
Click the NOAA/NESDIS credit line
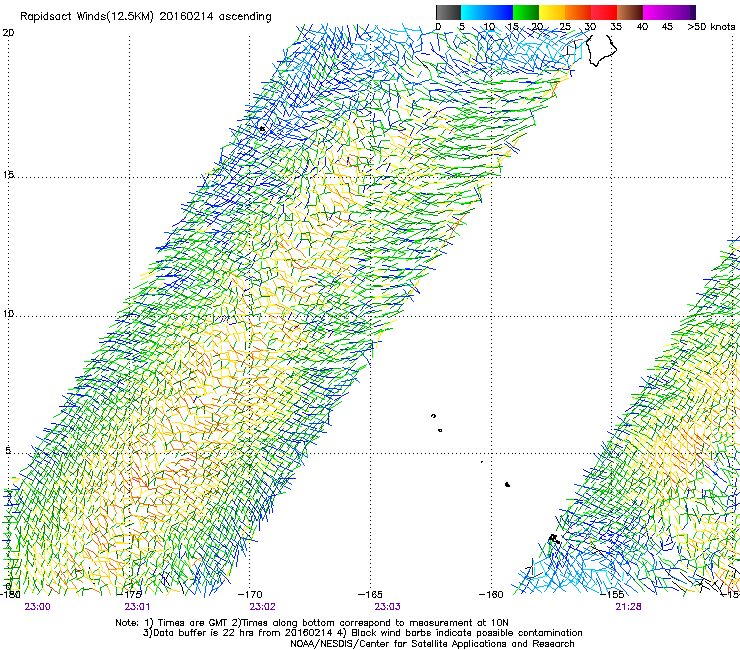432,644
